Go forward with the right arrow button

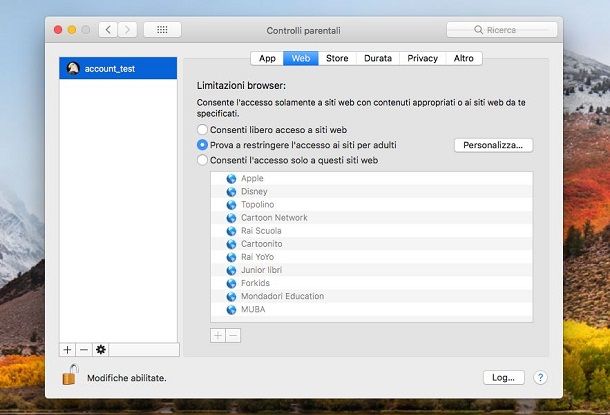pyautogui.click(x=127, y=30)
